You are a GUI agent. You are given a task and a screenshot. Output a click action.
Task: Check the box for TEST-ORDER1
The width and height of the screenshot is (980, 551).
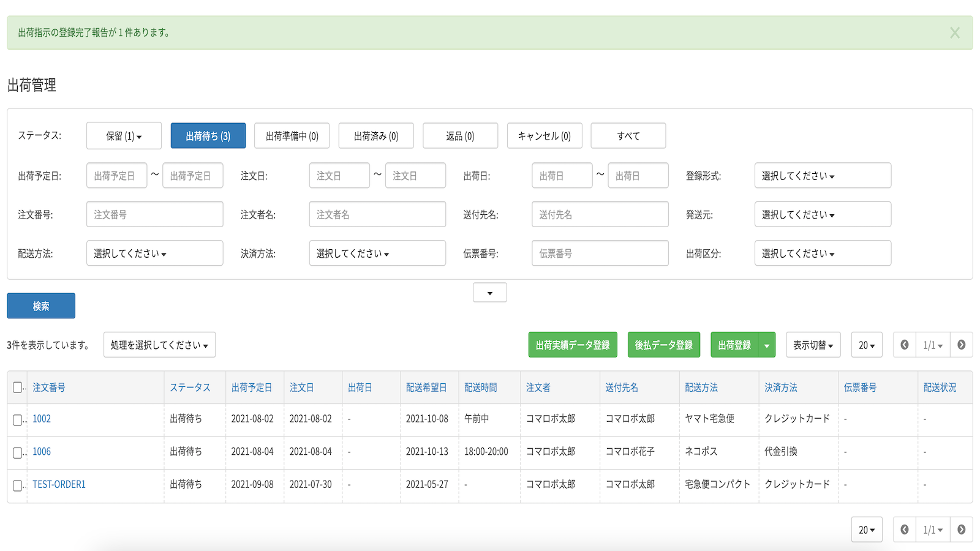17,485
